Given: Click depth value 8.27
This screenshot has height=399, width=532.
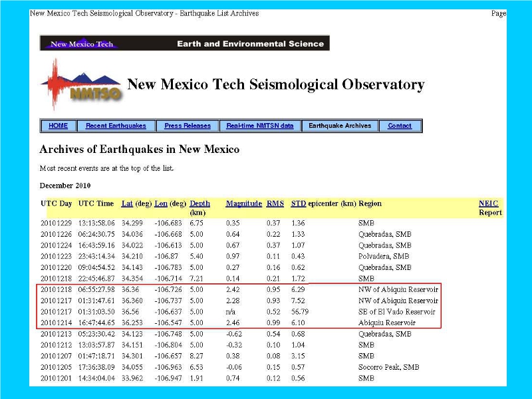Looking at the screenshot, I should [196, 356].
